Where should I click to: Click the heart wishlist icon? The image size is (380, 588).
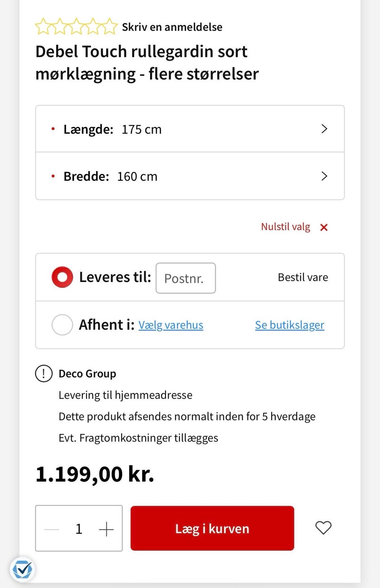point(323,528)
